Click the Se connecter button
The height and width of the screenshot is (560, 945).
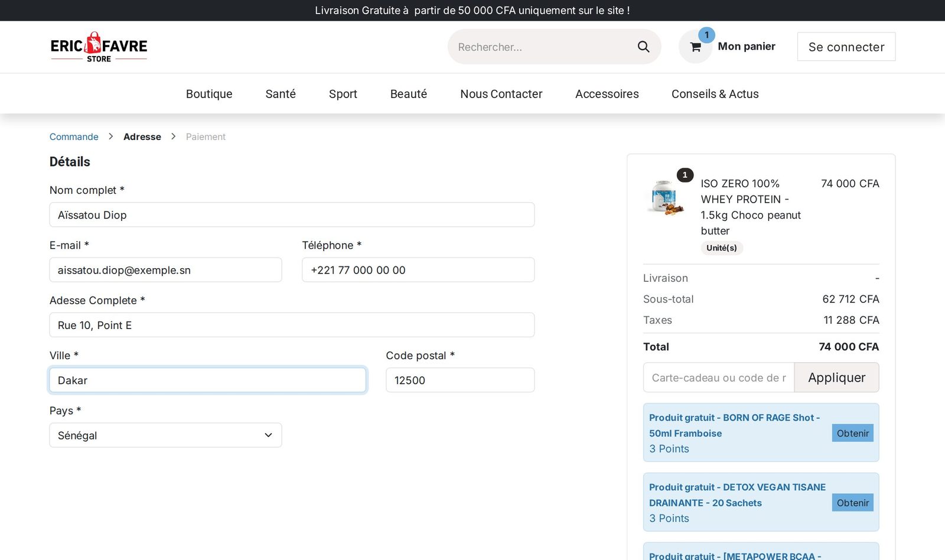(x=846, y=47)
